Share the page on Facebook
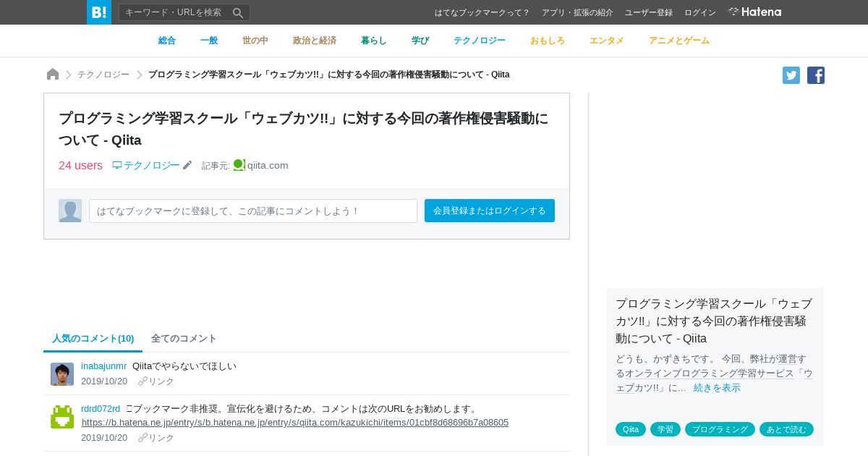This screenshot has height=456, width=868. coord(816,75)
